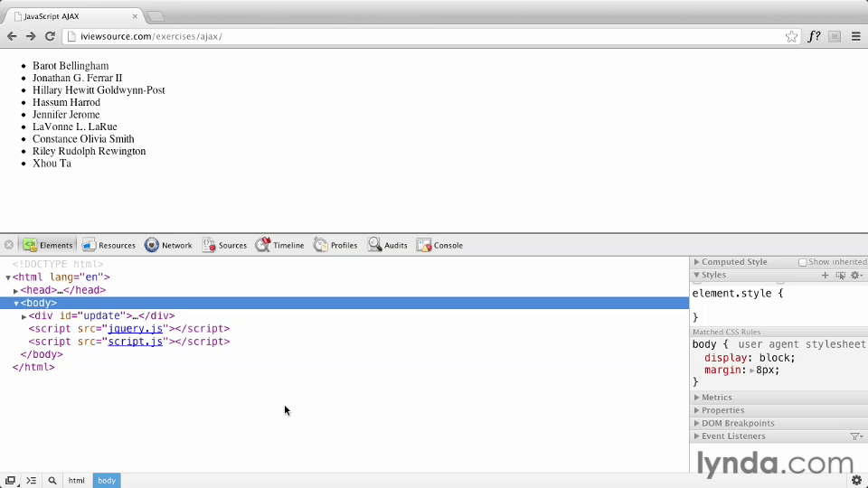The height and width of the screenshot is (488, 868).
Task: Switch to the Console panel
Action: click(439, 245)
